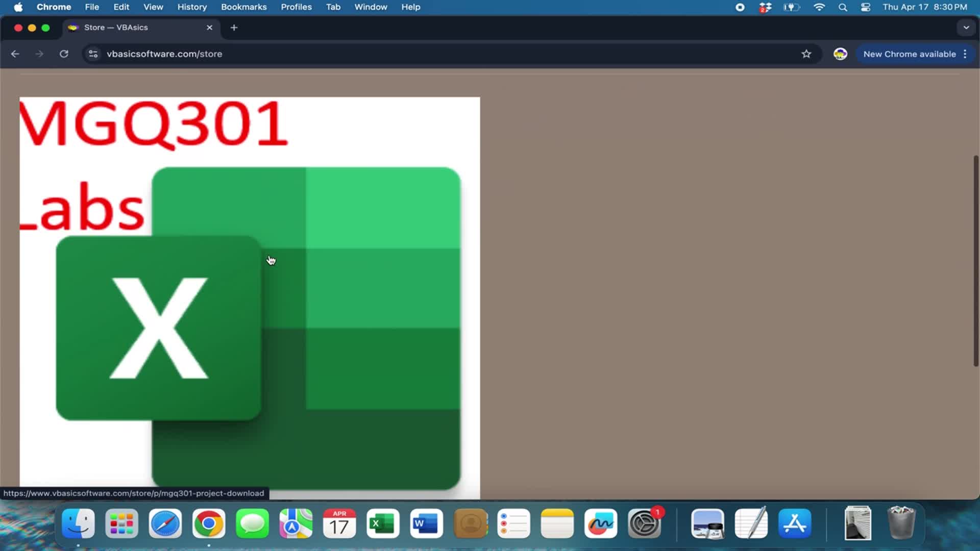Open Safari from the Dock

coord(165,524)
